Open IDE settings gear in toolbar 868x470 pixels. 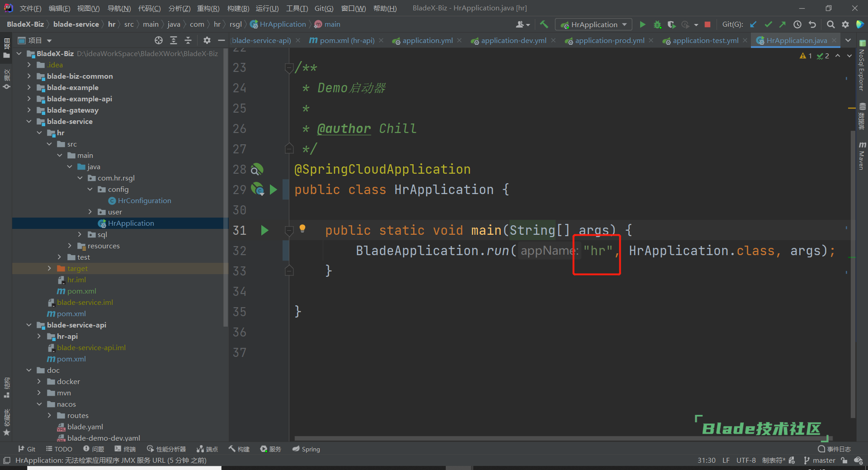pyautogui.click(x=845, y=24)
